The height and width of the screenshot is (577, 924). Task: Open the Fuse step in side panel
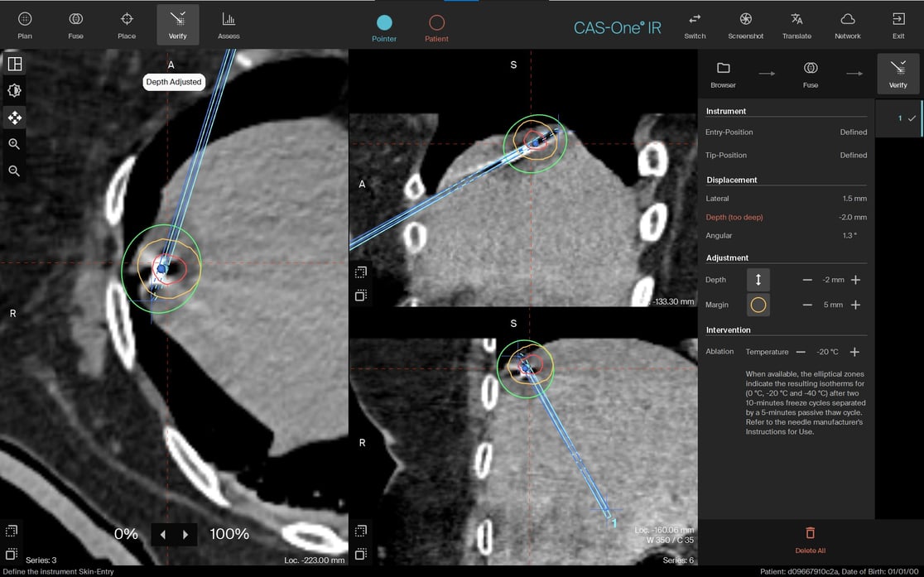[x=811, y=75]
